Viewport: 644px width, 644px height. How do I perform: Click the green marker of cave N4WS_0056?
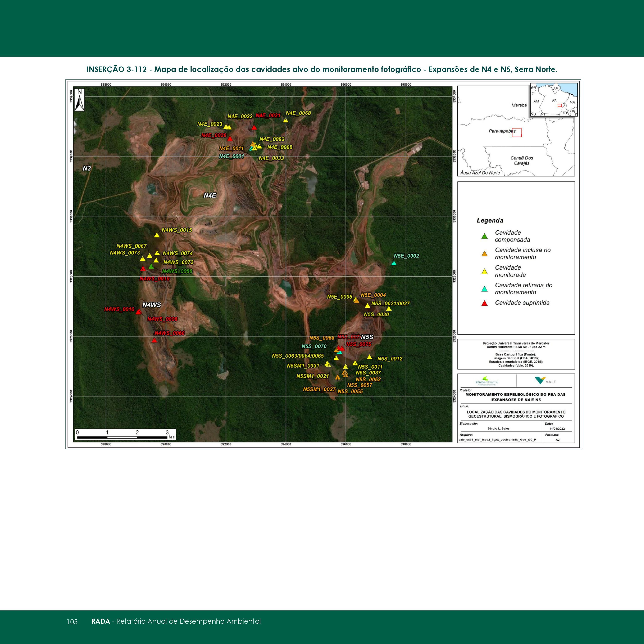point(151,266)
